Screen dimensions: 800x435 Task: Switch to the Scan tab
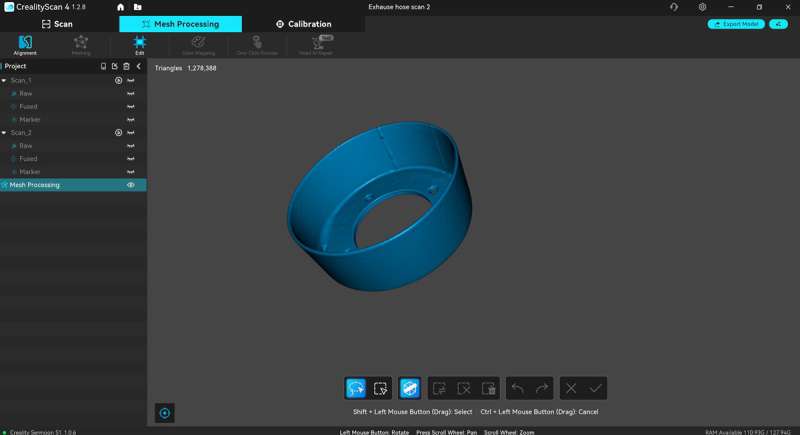(x=57, y=24)
